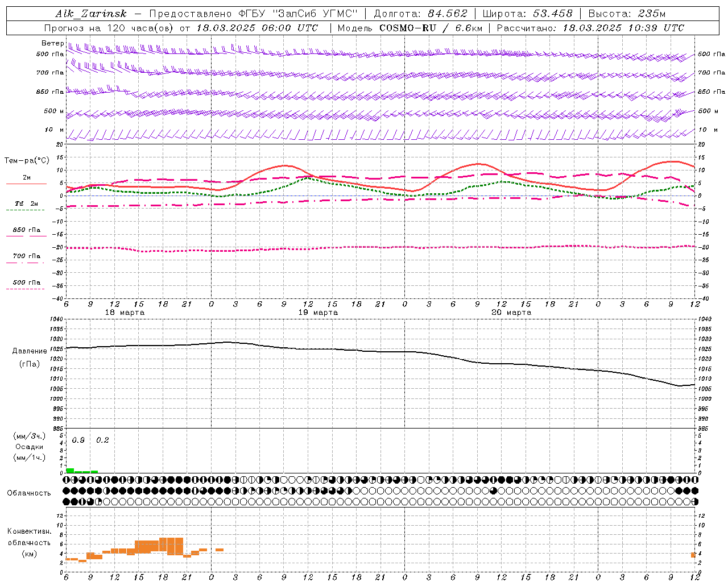Click the Долгота: 84.562 value

(x=420, y=14)
